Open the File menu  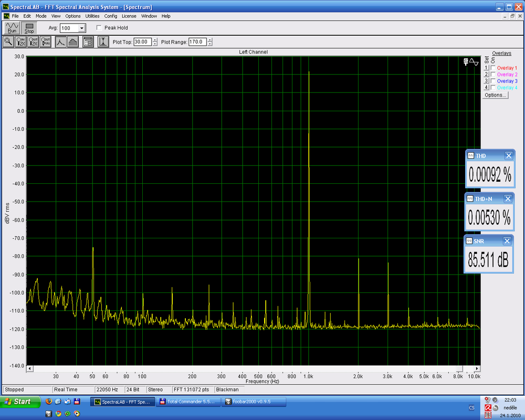[15, 16]
